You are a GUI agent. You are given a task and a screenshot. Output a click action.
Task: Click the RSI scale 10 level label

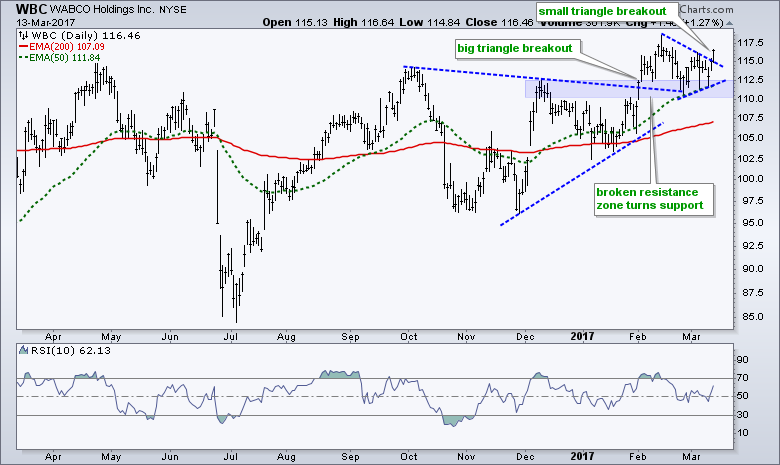pyautogui.click(x=742, y=433)
